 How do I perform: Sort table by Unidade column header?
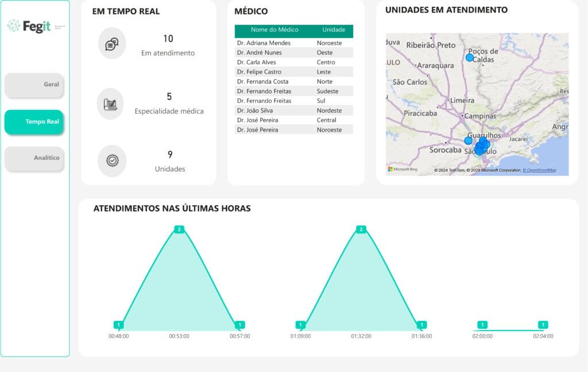(x=334, y=30)
